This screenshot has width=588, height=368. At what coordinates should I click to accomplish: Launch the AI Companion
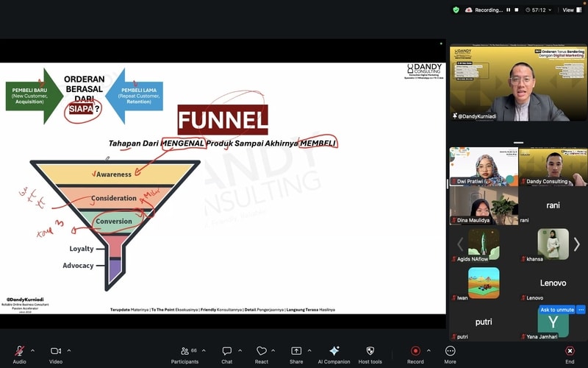pyautogui.click(x=334, y=351)
